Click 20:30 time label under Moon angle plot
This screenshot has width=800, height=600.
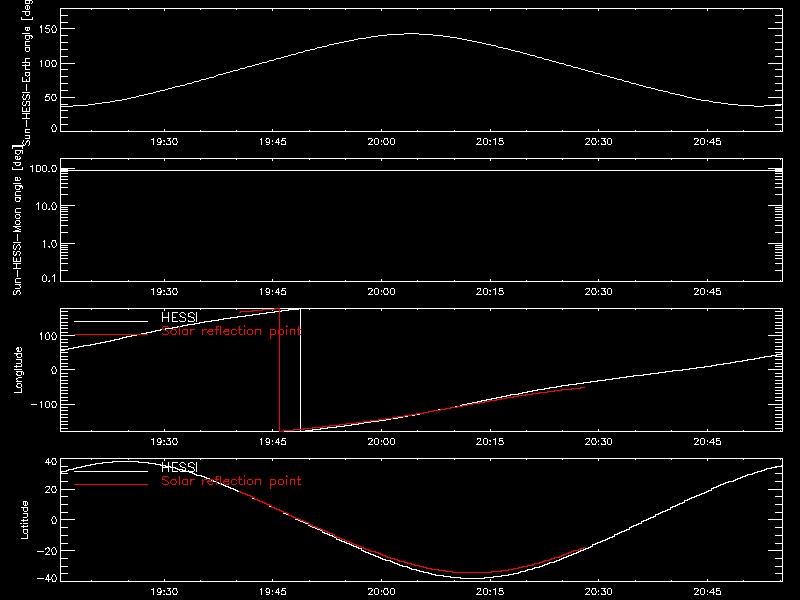tap(598, 292)
